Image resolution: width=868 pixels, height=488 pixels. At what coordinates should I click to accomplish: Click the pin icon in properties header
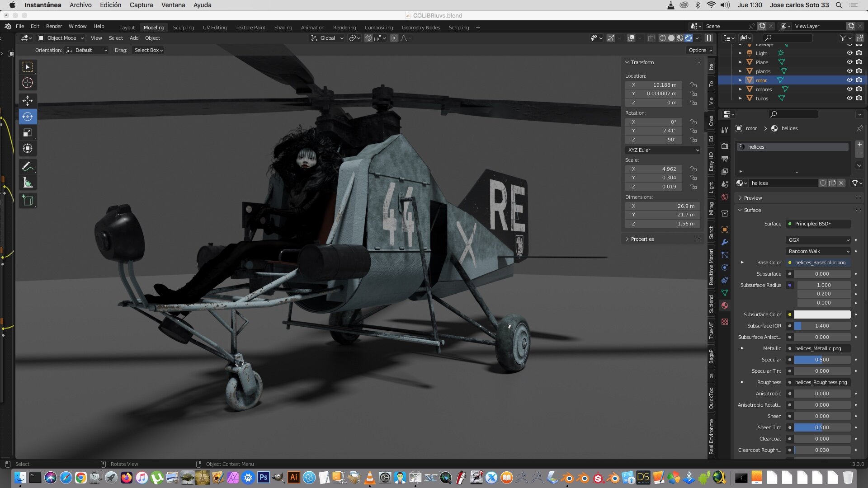tap(859, 128)
